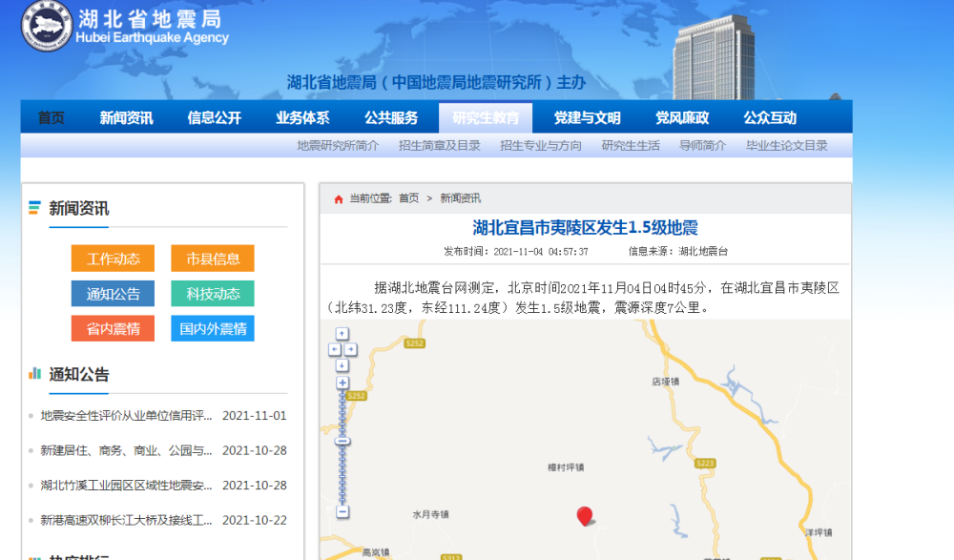This screenshot has height=560, width=954.
Task: Click the blue 通知公告 button
Action: click(113, 294)
